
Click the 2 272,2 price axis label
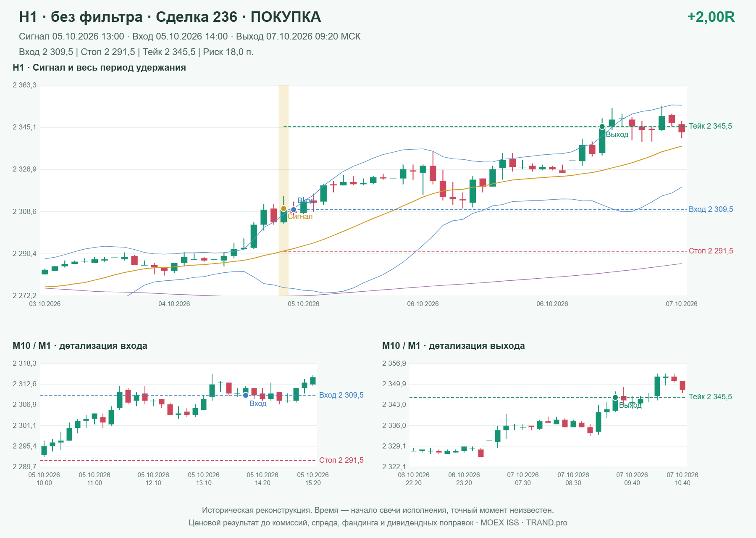[x=24, y=295]
